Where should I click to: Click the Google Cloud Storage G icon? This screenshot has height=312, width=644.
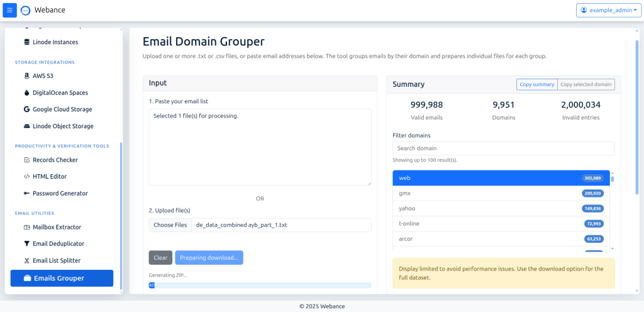click(x=26, y=109)
